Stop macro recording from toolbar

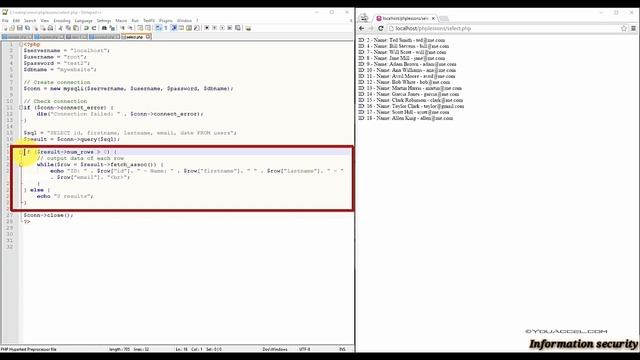215,28
